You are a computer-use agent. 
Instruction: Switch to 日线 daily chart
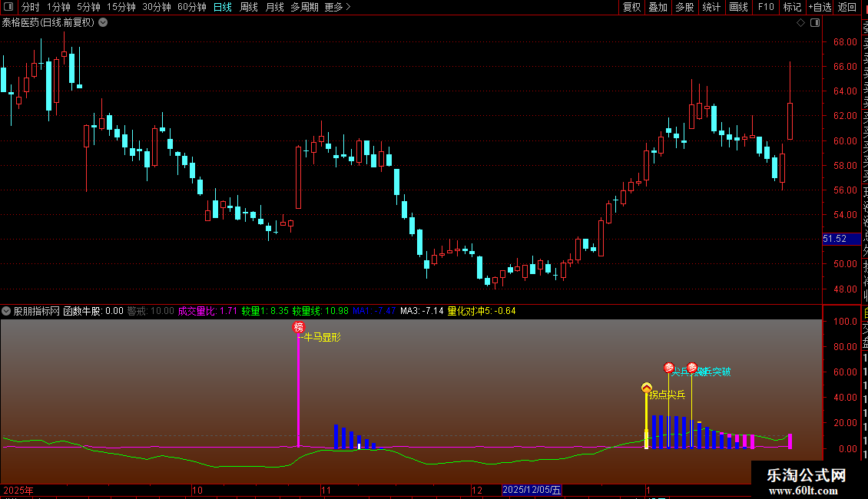pos(223,7)
